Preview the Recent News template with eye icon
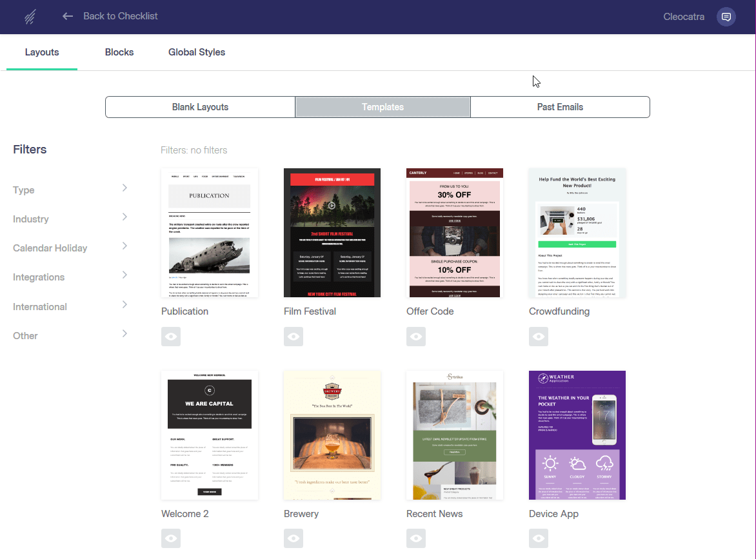This screenshot has height=559, width=756. 415,538
